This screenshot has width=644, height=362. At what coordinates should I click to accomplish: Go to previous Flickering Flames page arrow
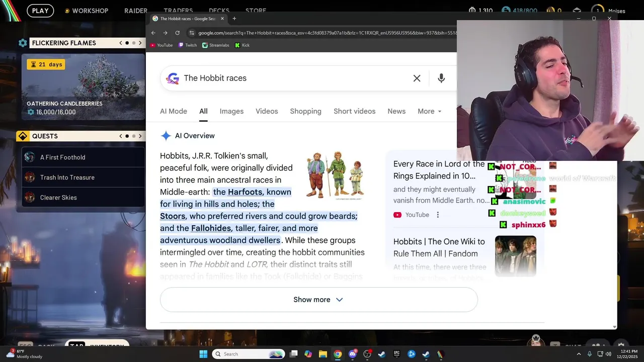121,43
